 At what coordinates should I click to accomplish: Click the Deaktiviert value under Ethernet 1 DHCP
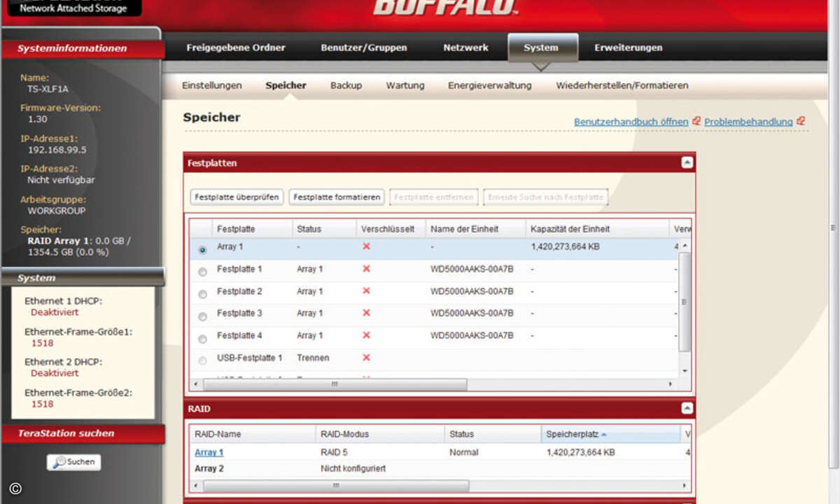click(55, 312)
